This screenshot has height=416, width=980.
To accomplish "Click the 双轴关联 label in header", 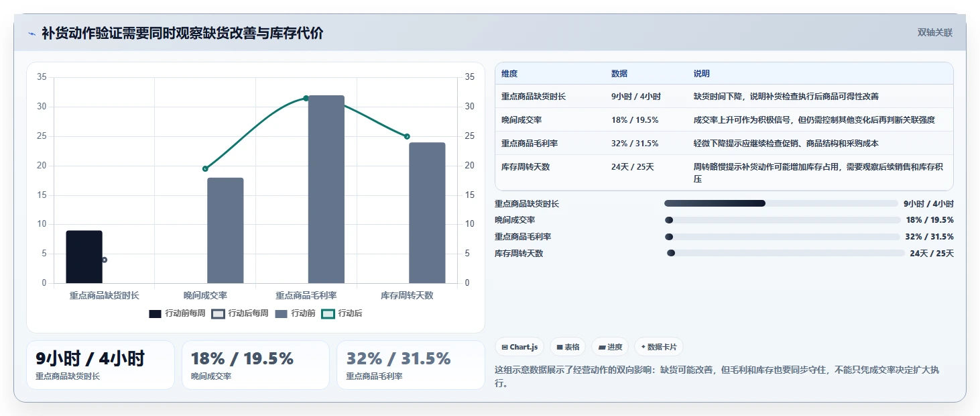I will pos(934,32).
